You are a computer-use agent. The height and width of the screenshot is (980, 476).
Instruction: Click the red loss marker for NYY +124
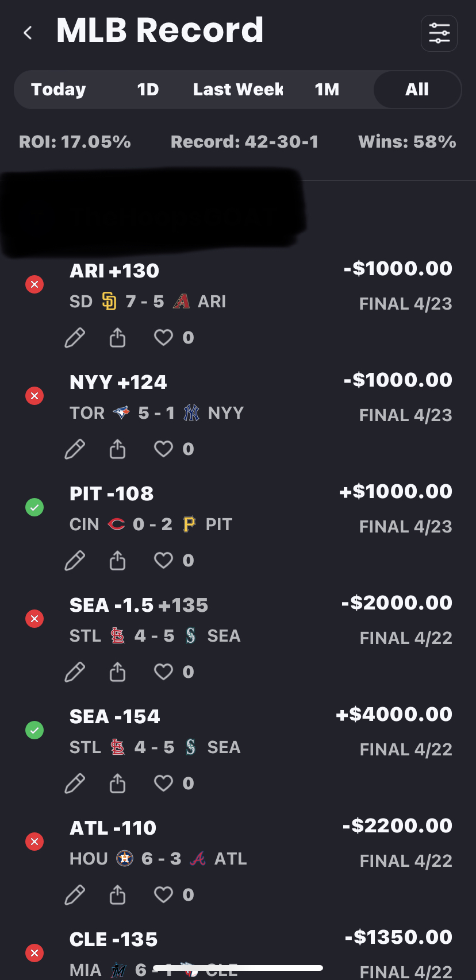pos(34,396)
